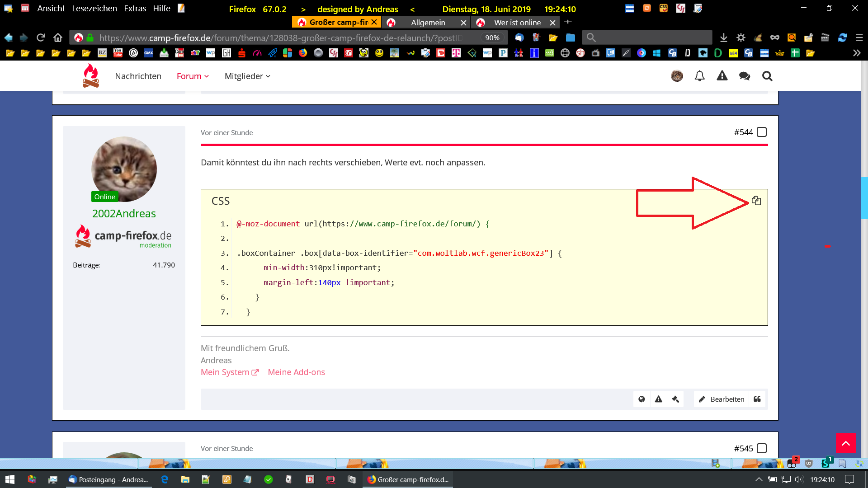Reload the page with the refresh icon

coord(41,38)
